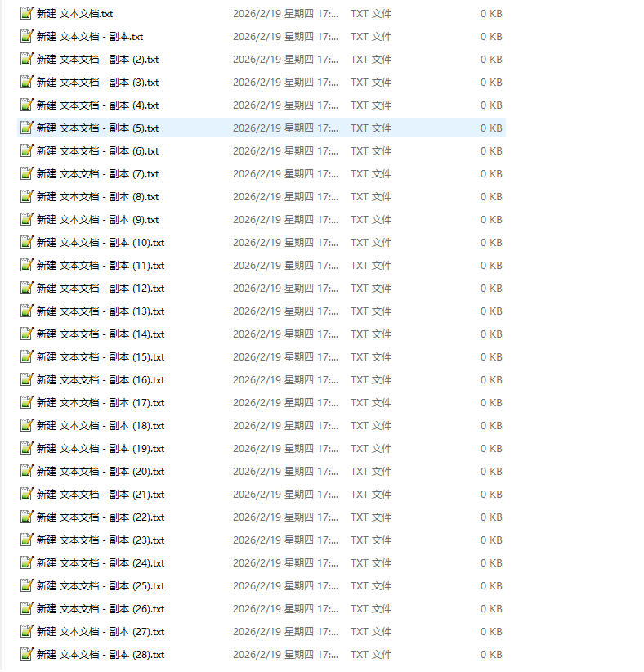
Task: Click date cell of 副本 (5).txt row
Action: (286, 128)
